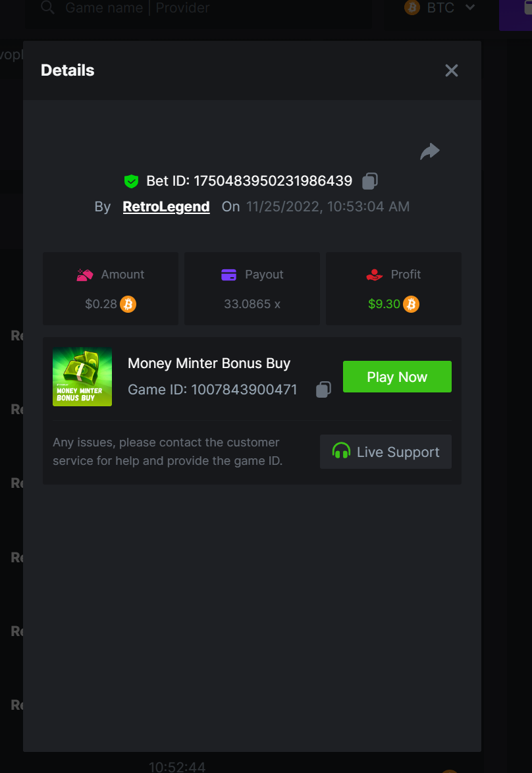
Task: Click the search magnifier icon
Action: coord(48,7)
